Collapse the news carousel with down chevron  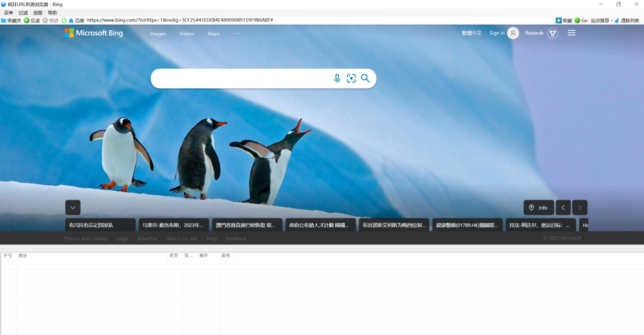[x=73, y=208]
